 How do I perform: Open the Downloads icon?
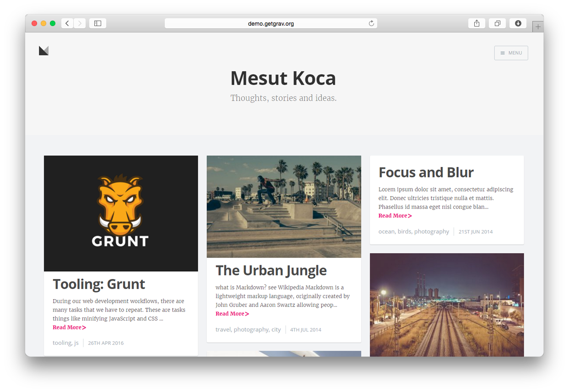coord(518,23)
